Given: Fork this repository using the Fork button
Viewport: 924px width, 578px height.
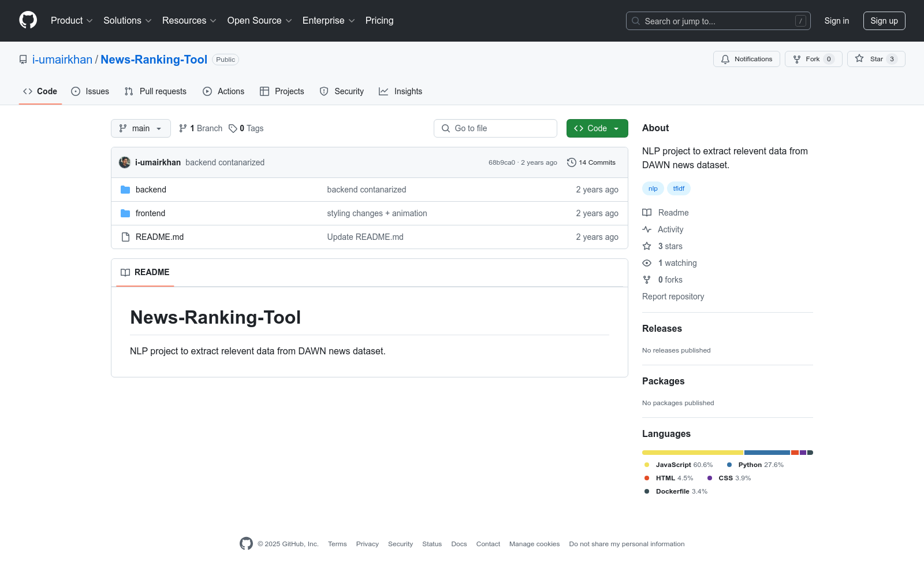Looking at the screenshot, I should point(813,59).
